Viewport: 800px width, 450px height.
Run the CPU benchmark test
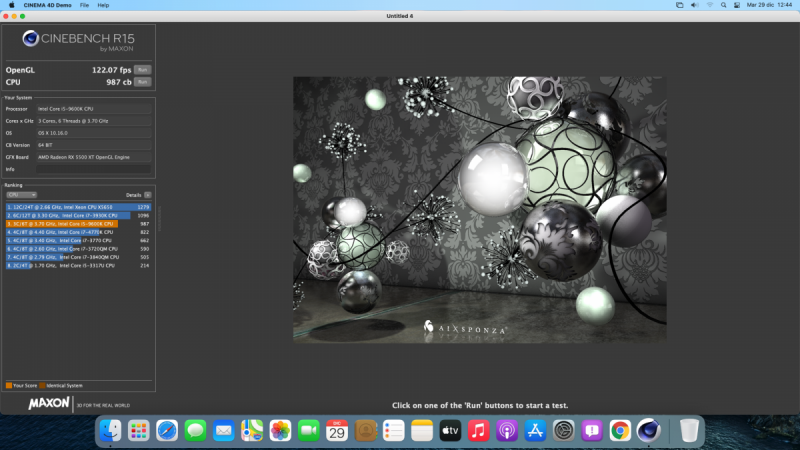tap(142, 81)
